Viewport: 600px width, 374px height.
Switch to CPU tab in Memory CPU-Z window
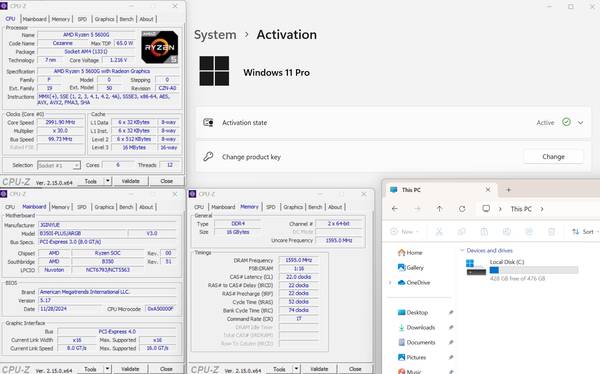(x=199, y=207)
